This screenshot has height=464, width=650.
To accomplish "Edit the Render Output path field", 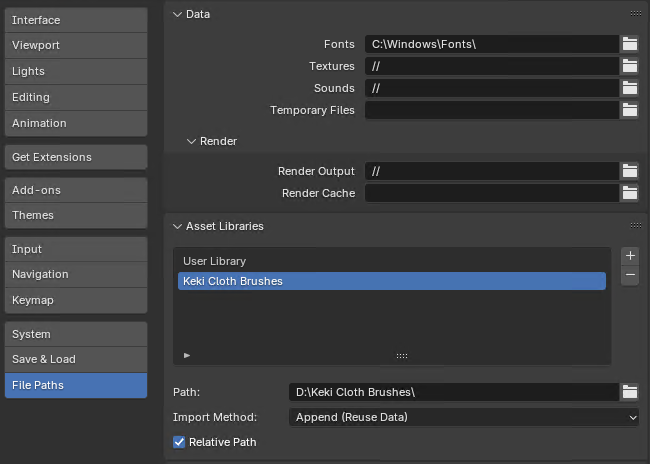I will (492, 171).
